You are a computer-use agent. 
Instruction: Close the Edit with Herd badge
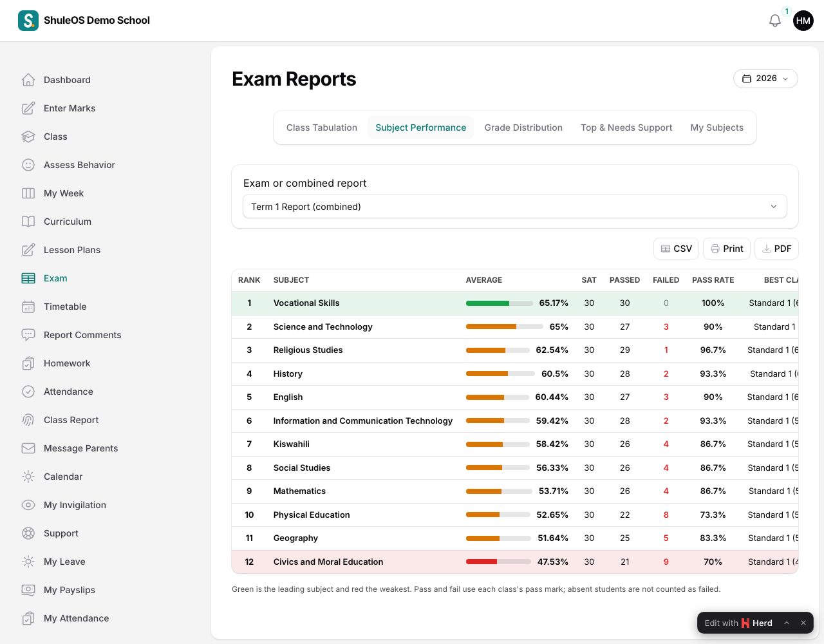803,623
